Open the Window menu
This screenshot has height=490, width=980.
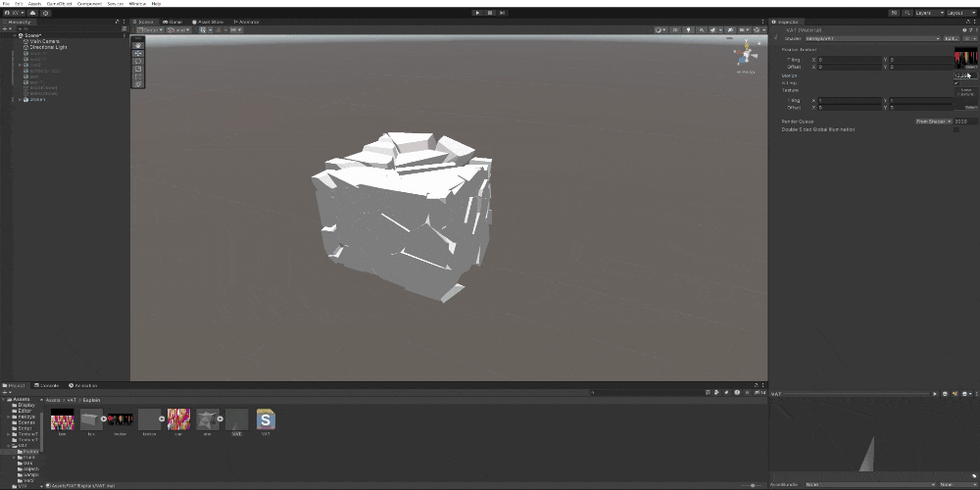point(137,4)
